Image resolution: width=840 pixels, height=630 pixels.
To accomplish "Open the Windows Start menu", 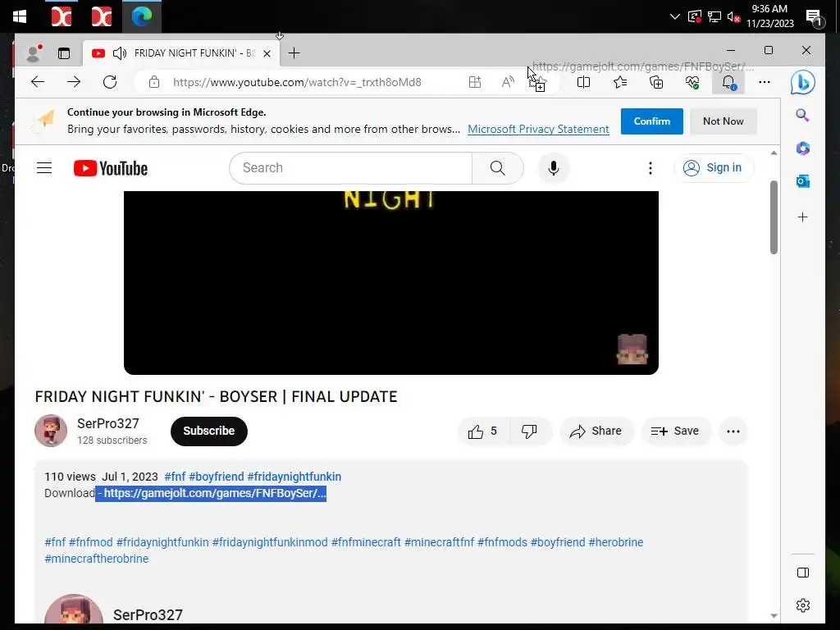I will (20, 16).
